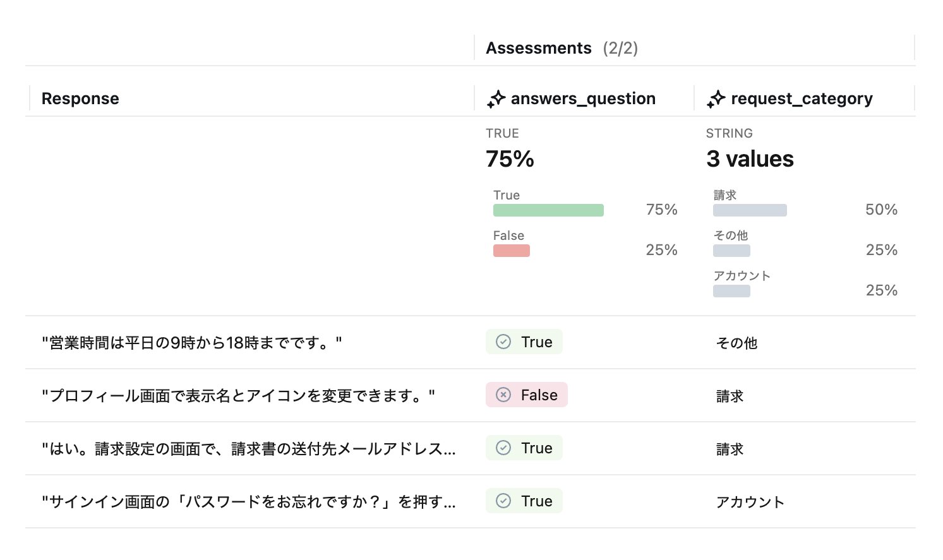Click the green True distribution bar

coord(548,210)
